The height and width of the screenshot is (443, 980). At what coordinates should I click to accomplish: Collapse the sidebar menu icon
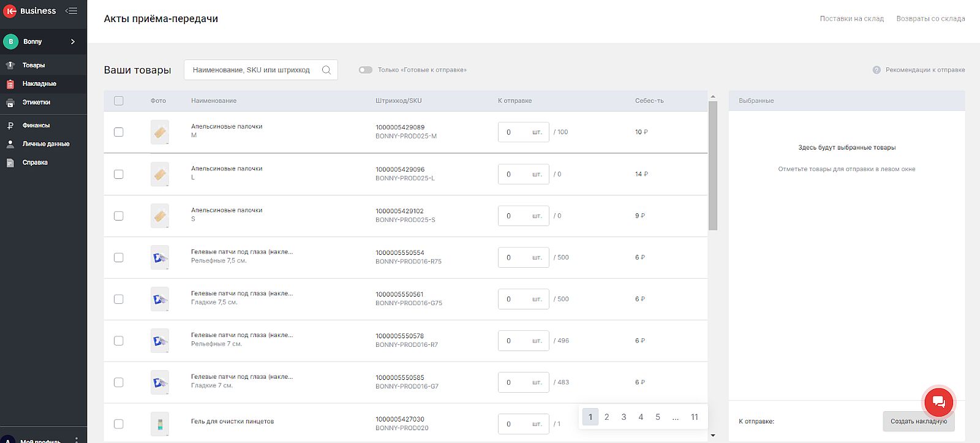point(71,11)
